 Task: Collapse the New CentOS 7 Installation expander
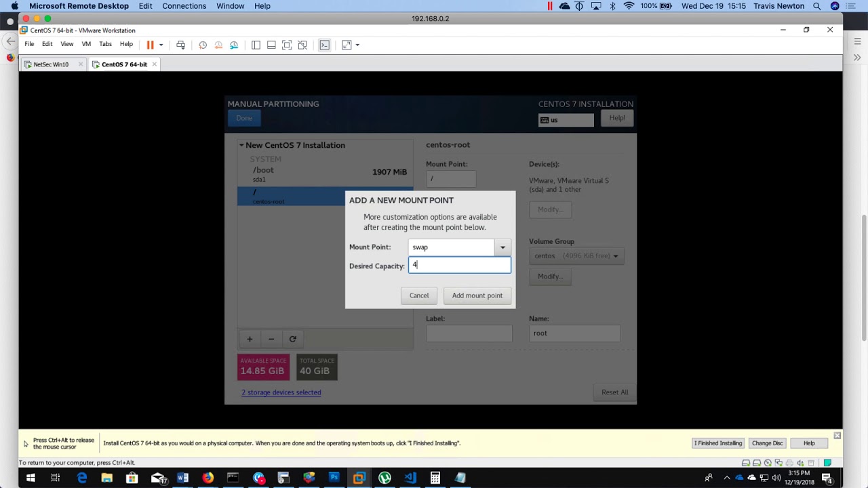click(x=241, y=145)
